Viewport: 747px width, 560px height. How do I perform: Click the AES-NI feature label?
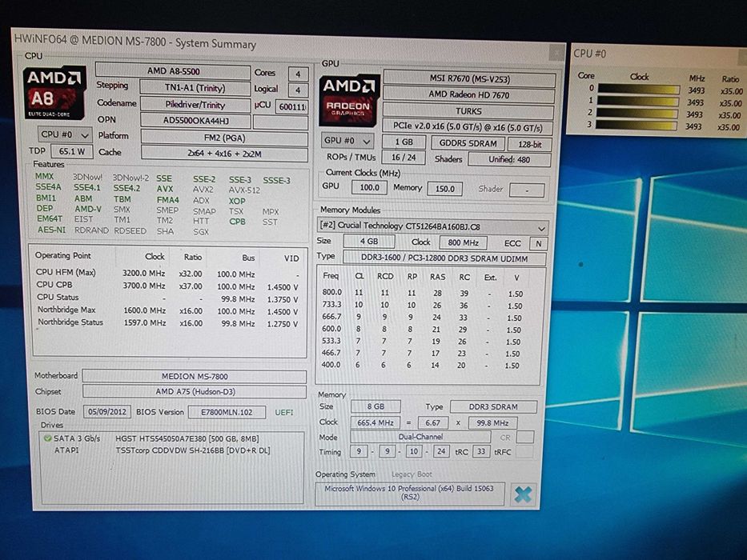coord(51,230)
